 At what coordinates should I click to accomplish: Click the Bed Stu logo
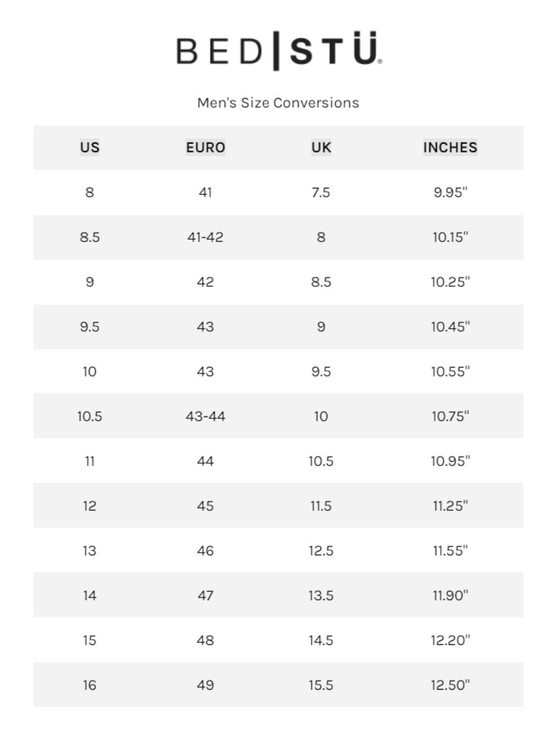(x=279, y=51)
